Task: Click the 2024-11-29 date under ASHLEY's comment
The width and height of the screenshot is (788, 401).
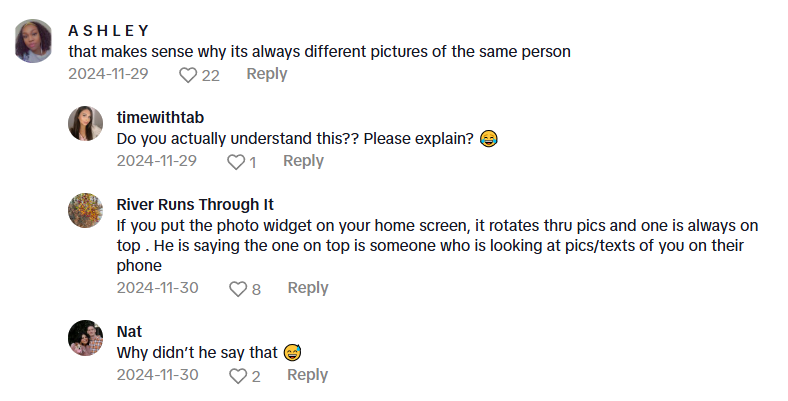Action: click(x=108, y=74)
